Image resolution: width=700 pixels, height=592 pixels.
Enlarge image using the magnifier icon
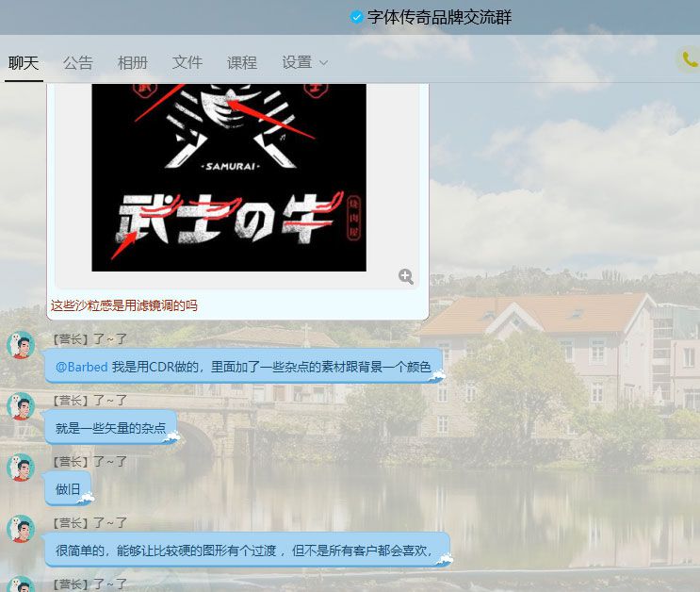[406, 276]
